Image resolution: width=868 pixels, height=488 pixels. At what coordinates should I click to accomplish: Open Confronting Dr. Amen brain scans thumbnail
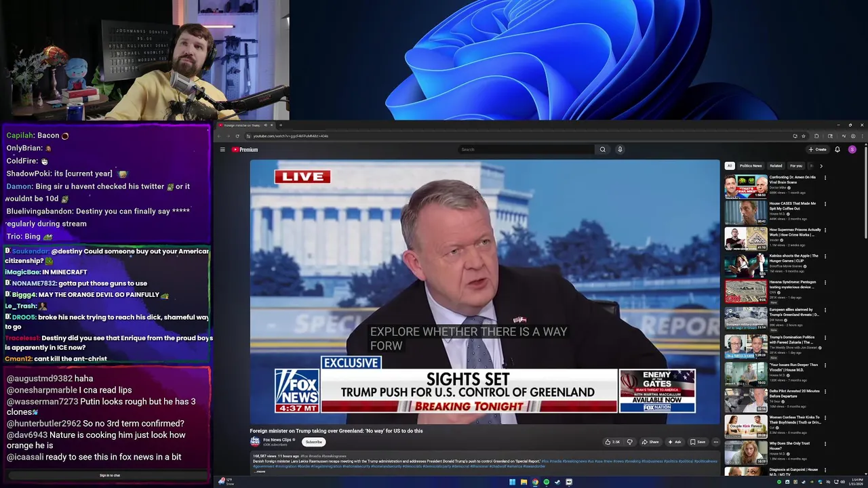point(745,186)
